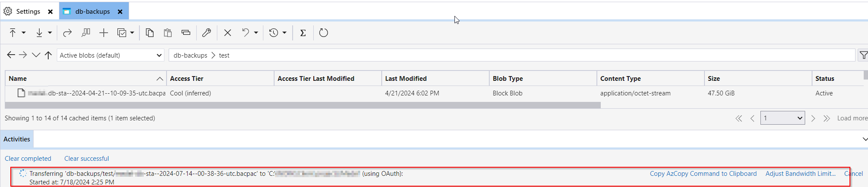The image size is (868, 187).
Task: Open the Download dropdown arrow
Action: pyautogui.click(x=50, y=33)
